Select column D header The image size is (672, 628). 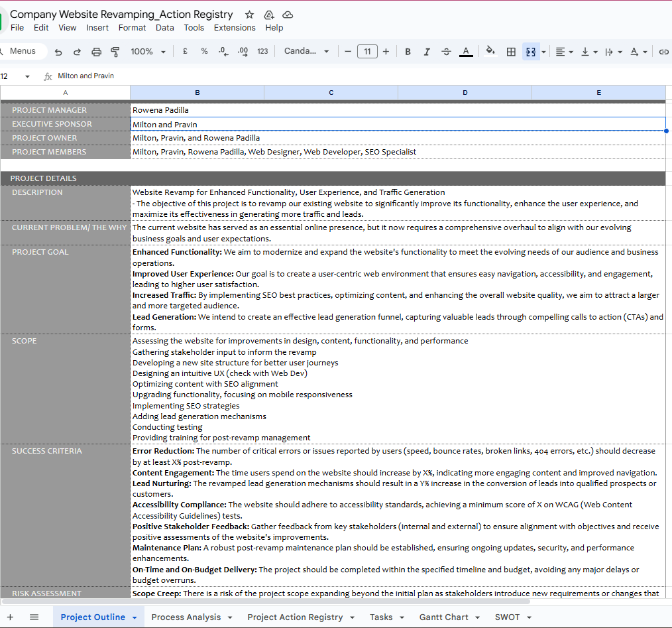pos(465,93)
